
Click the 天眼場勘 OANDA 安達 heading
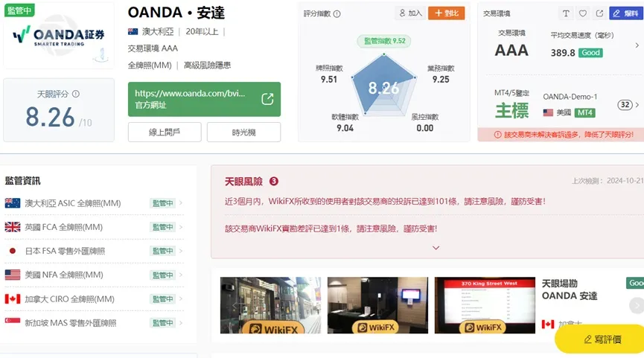(x=570, y=290)
